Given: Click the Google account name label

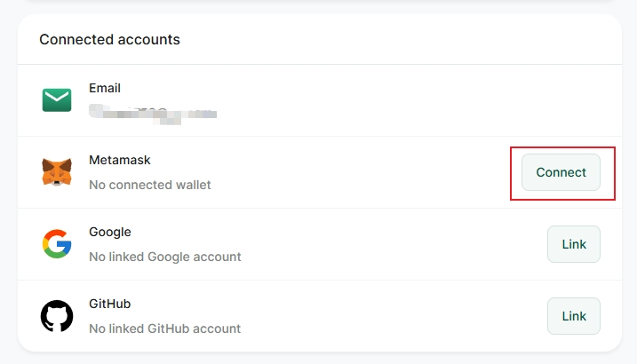Looking at the screenshot, I should [110, 232].
